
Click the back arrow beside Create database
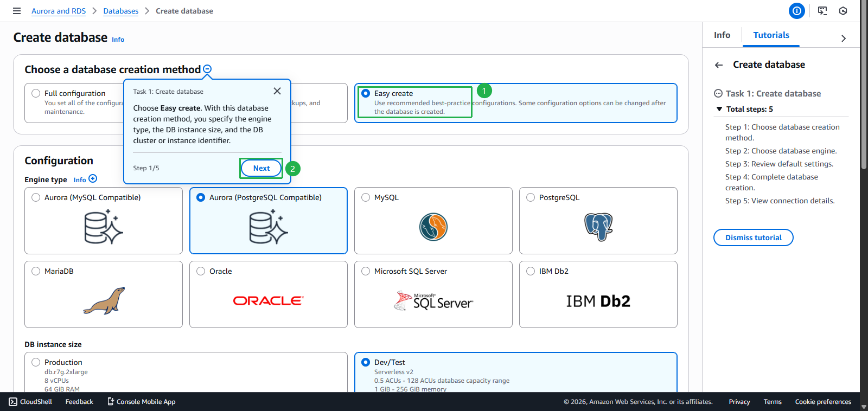click(x=719, y=65)
